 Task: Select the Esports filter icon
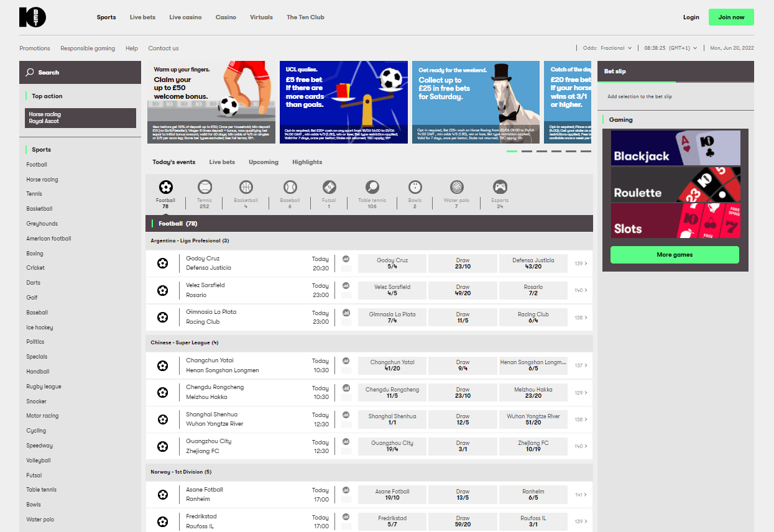[x=500, y=186]
